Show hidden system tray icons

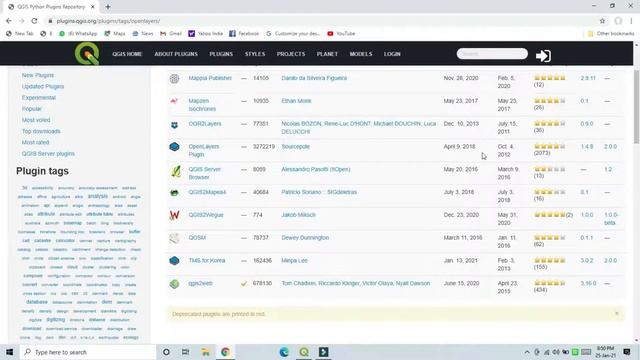[x=527, y=352]
